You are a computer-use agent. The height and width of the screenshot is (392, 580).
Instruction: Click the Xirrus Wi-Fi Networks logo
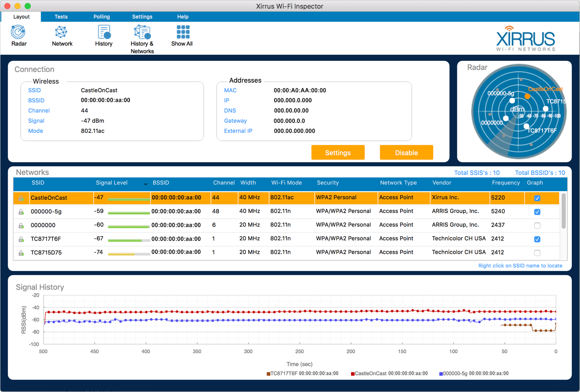pyautogui.click(x=526, y=39)
